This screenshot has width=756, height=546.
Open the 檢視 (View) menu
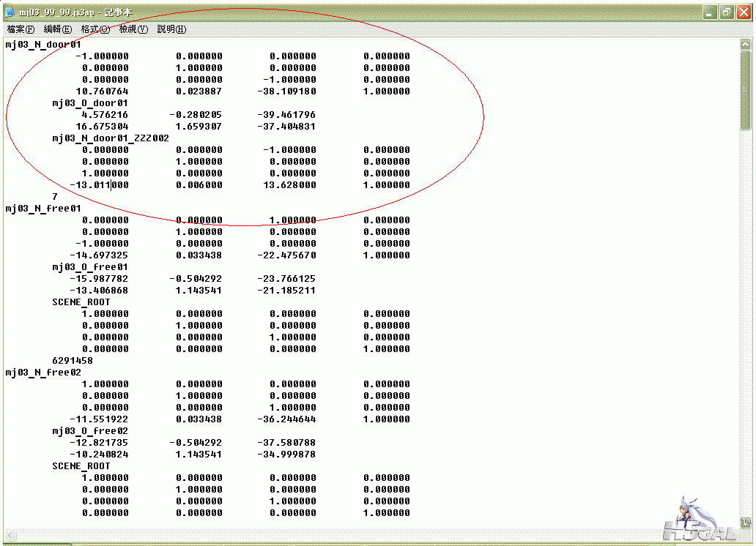point(133,29)
